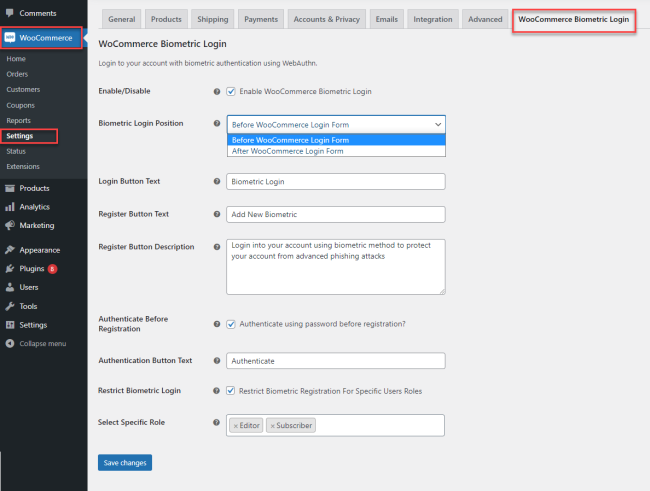Click the Analytics bar chart icon
This screenshot has width=650, height=491.
click(x=10, y=207)
